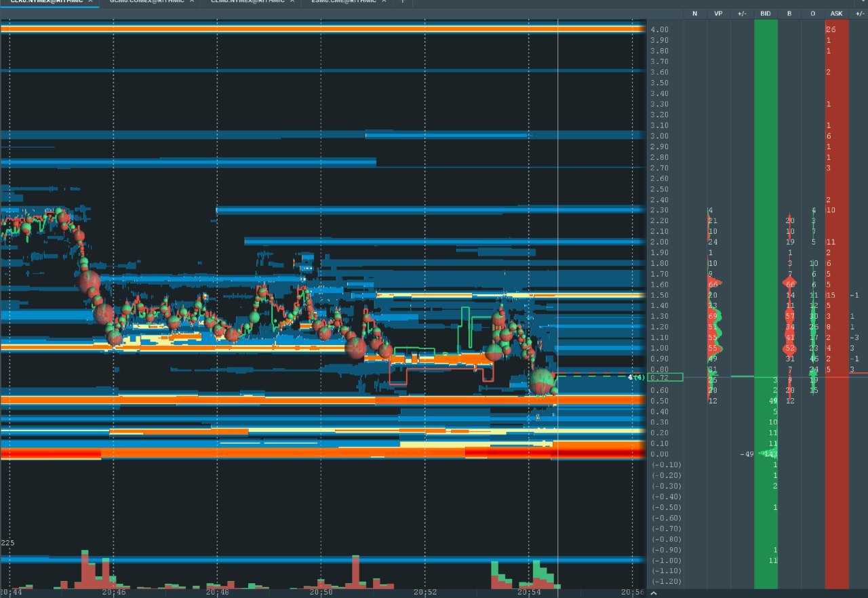The height and width of the screenshot is (598, 868).
Task: Close the ESM0.CME@RITHMIC tab
Action: pos(384,1)
